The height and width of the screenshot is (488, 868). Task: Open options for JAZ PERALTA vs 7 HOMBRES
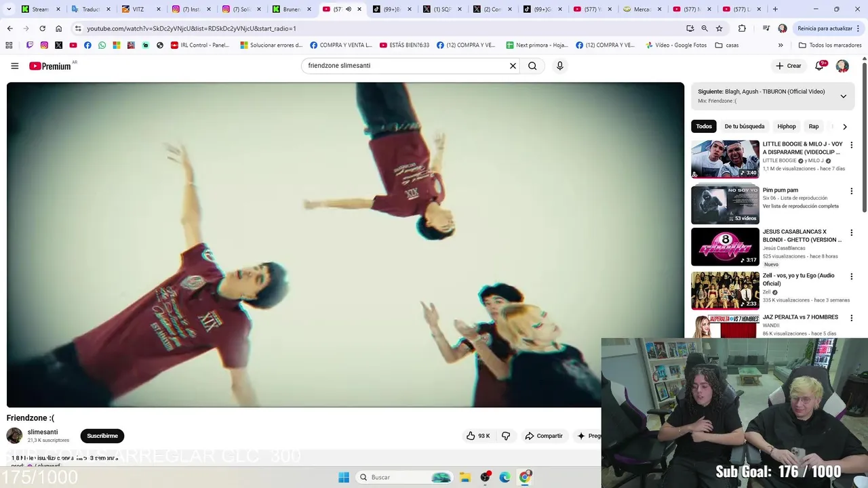click(x=852, y=318)
